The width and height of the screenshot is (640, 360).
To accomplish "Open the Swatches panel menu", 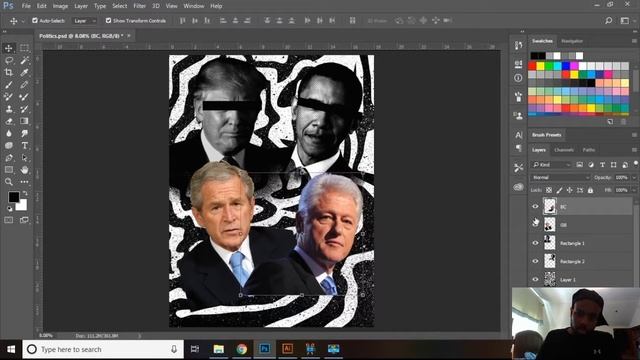I will pyautogui.click(x=634, y=41).
